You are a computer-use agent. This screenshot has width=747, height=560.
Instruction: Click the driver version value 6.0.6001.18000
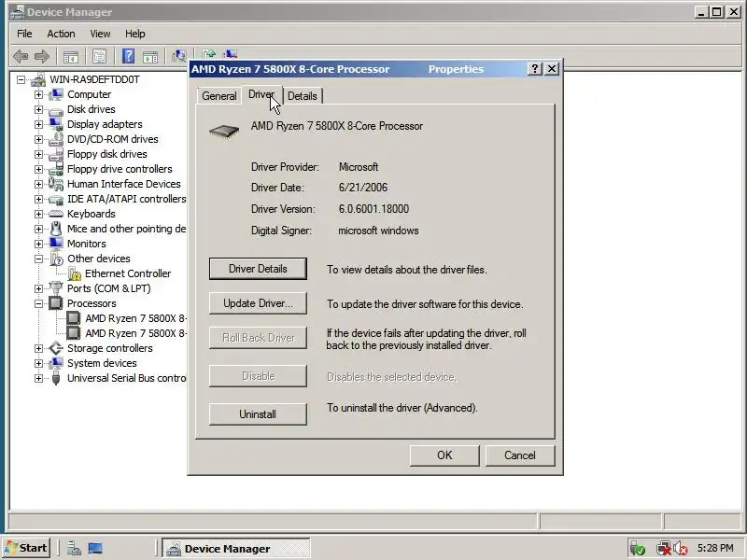[x=373, y=209]
